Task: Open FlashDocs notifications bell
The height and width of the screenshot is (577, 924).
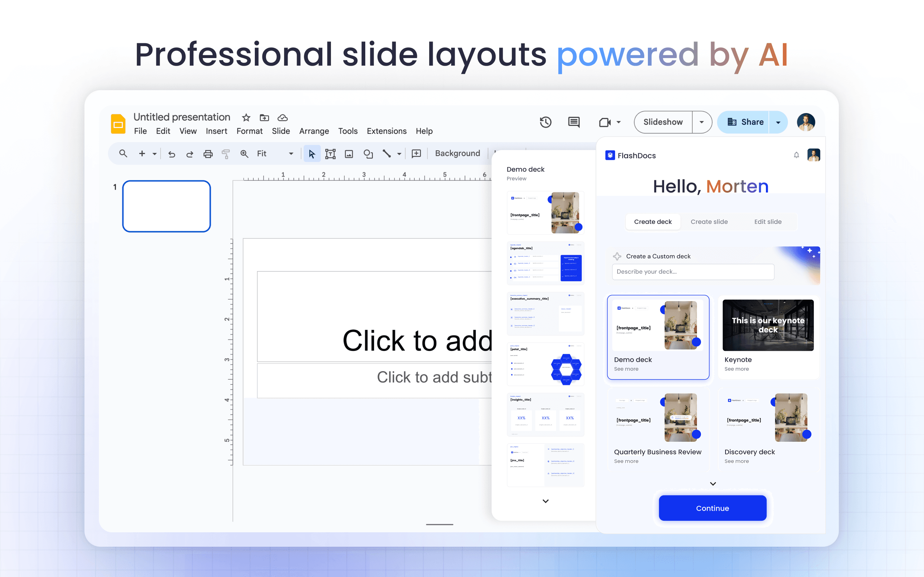Action: tap(797, 155)
